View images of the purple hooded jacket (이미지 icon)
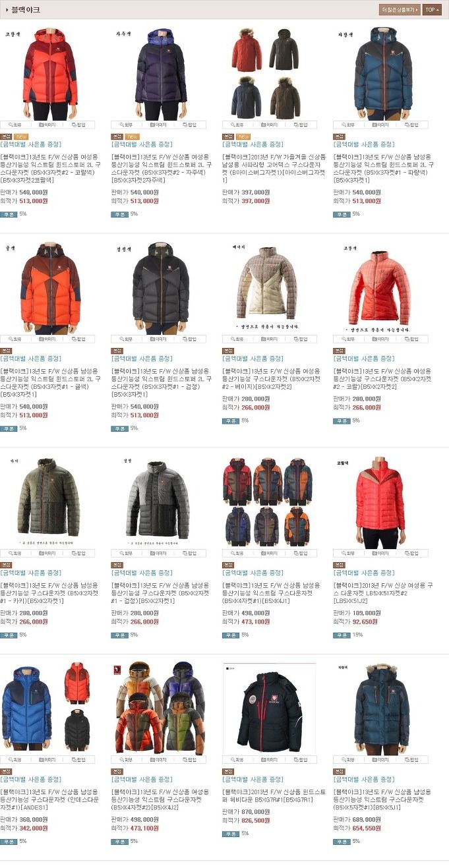The width and height of the screenshot is (449, 868). coord(158,125)
